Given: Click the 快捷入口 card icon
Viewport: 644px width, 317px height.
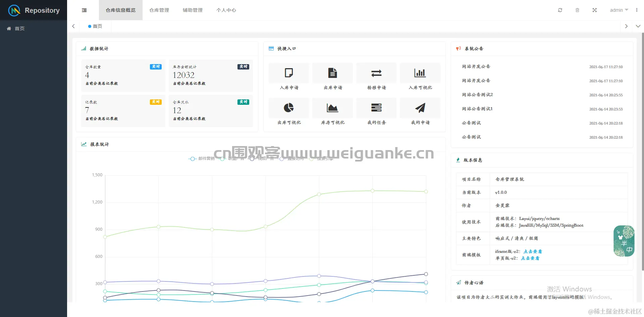Looking at the screenshot, I should tap(271, 49).
